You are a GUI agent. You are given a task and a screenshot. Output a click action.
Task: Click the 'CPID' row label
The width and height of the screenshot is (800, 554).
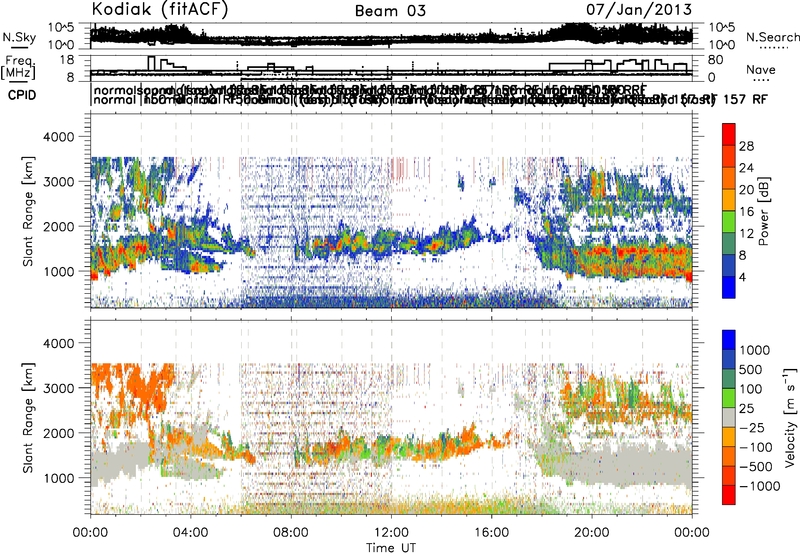pos(22,95)
